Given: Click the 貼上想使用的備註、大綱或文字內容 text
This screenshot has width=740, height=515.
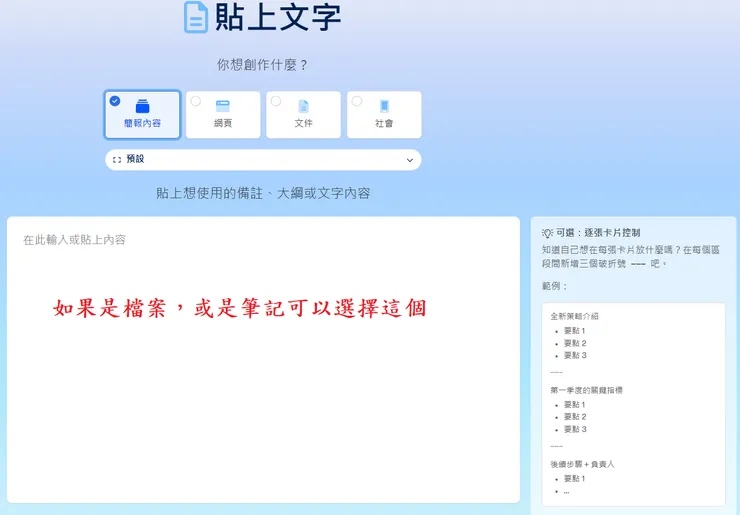Looking at the screenshot, I should 263,193.
